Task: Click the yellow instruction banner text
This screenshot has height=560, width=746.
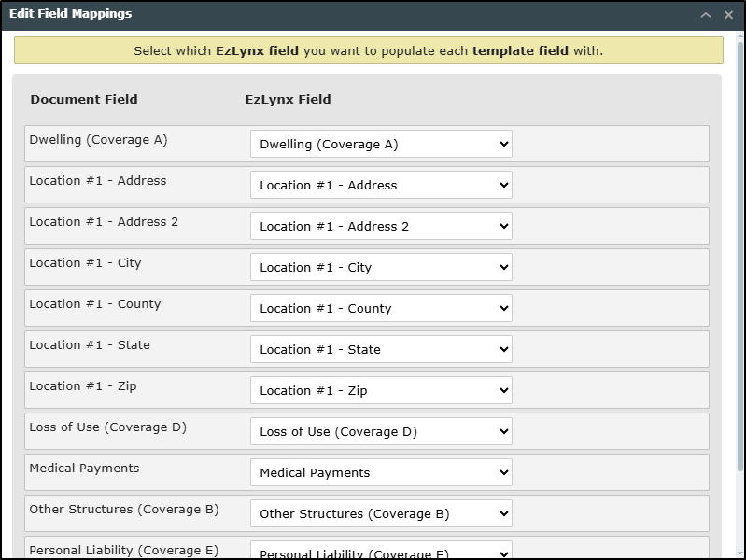Action: click(368, 51)
